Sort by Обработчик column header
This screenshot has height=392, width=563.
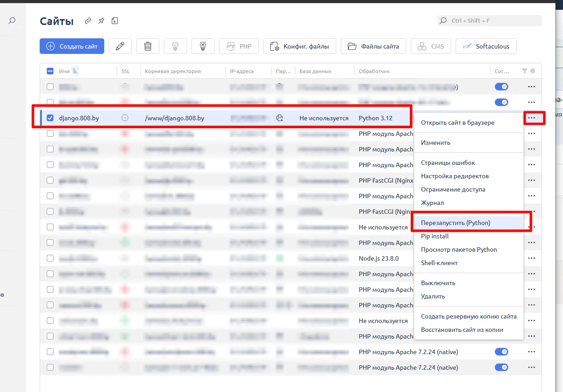tap(374, 71)
